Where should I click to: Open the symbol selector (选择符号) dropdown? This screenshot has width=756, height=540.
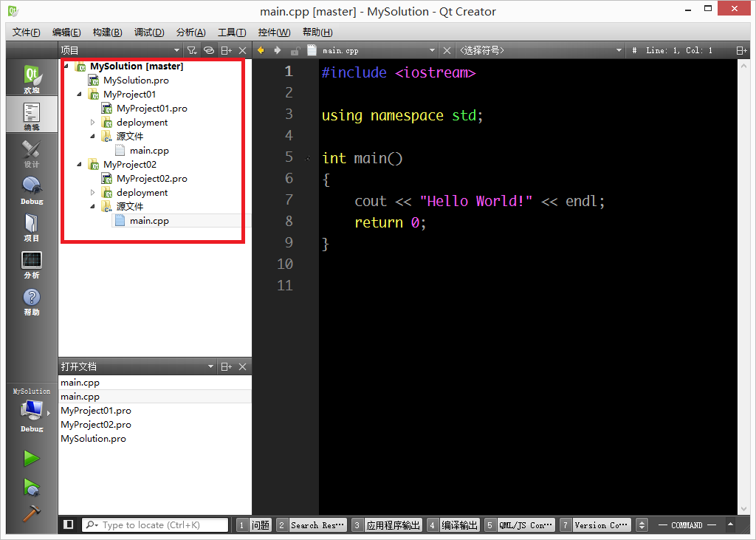tap(619, 50)
